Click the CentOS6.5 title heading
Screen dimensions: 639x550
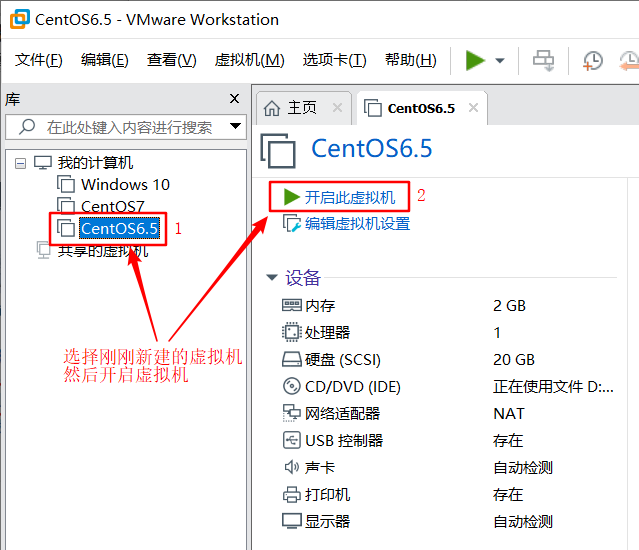click(x=372, y=148)
